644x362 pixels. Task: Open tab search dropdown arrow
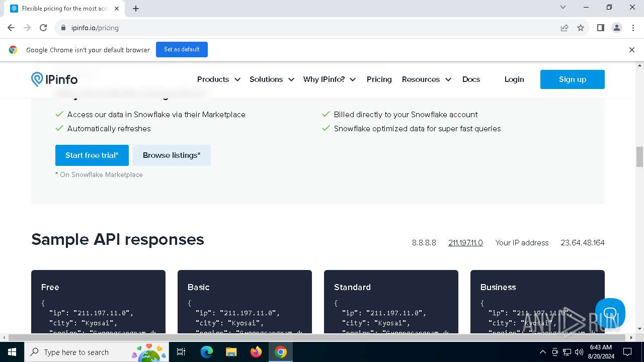coord(563,7)
